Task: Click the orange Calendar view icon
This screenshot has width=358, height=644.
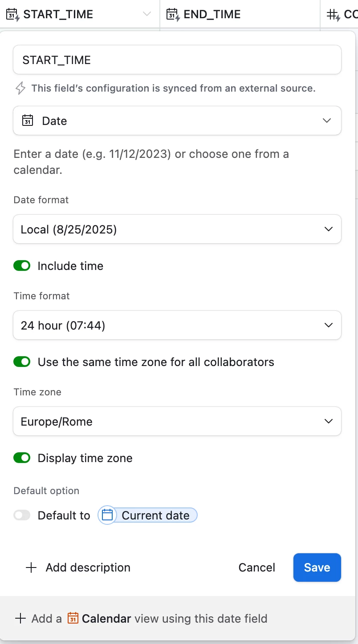Action: pos(73,618)
